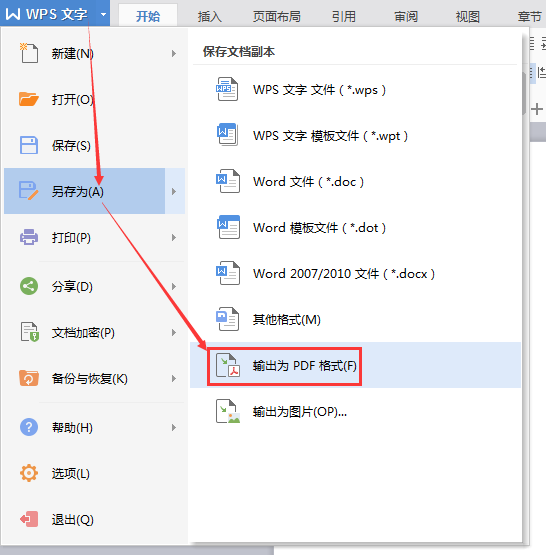Select 文档加密(P) menu entry
Screen dimensions: 546x555
tap(94, 332)
